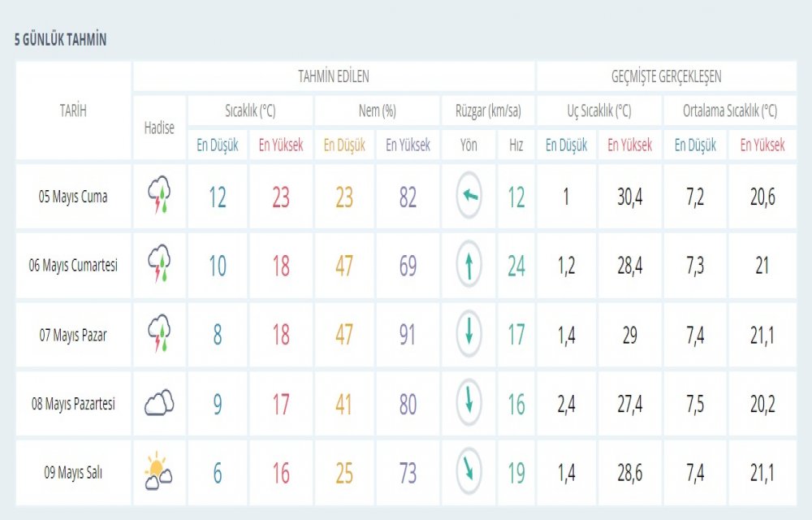Click the Nem (%) column header

point(377,110)
